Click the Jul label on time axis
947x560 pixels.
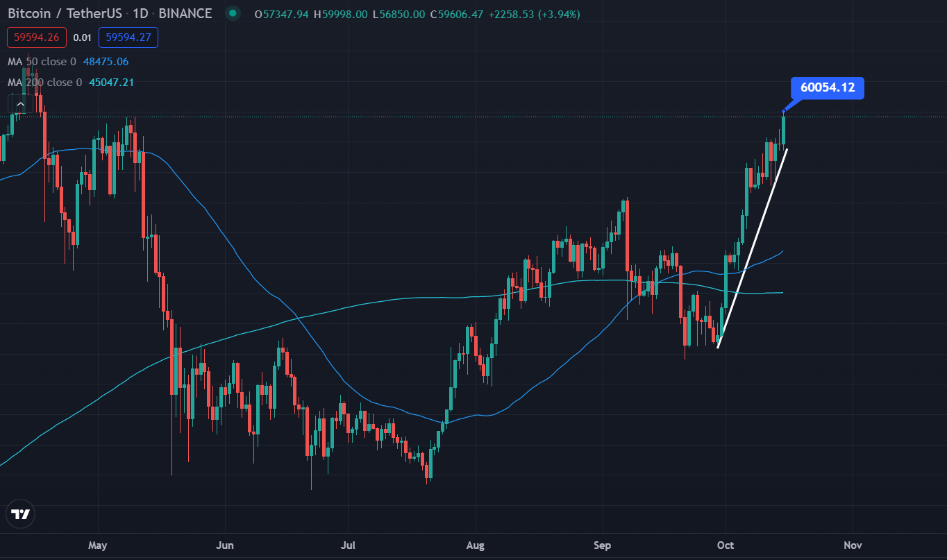click(349, 545)
